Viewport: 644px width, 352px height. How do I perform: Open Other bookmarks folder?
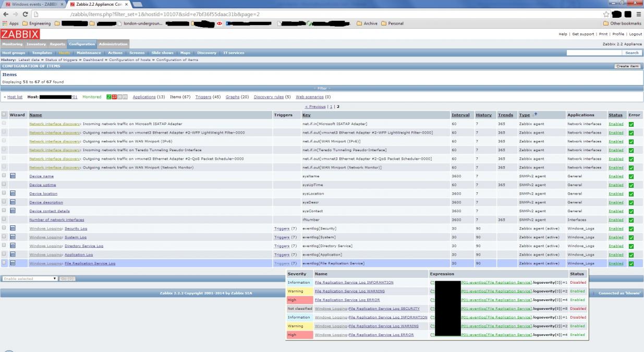point(622,23)
